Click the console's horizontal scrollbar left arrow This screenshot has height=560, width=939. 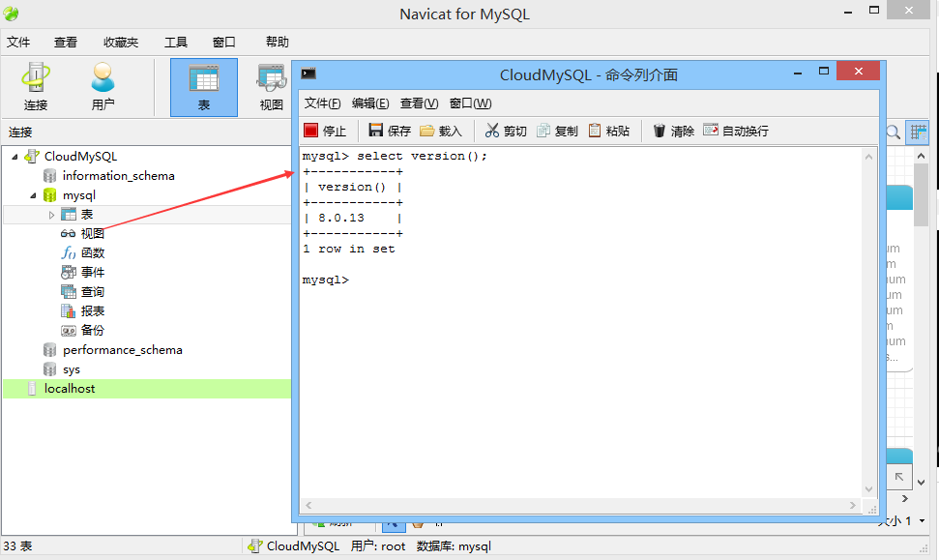(x=308, y=506)
